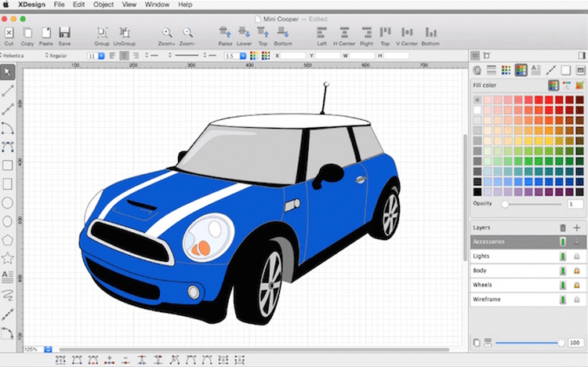
Task: Group selected objects
Action: pyautogui.click(x=102, y=36)
